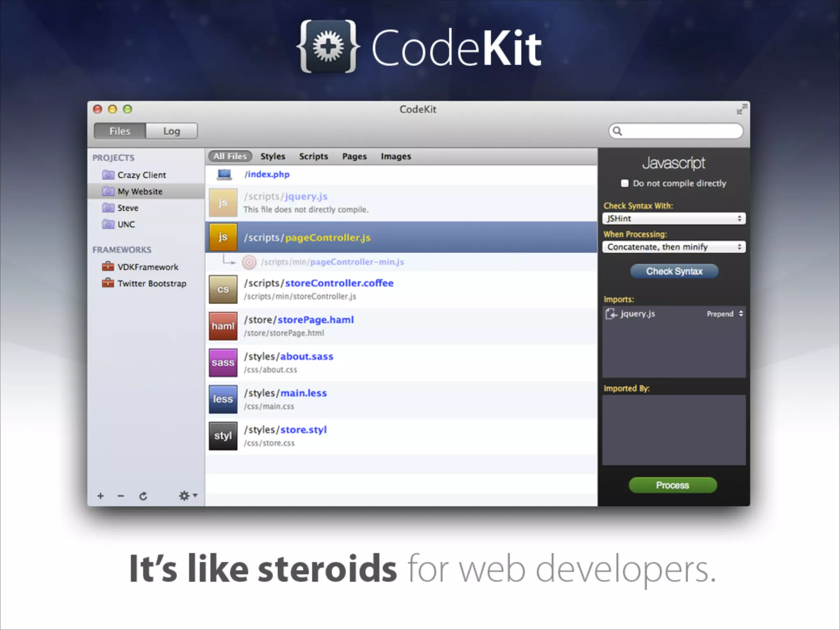Click the minus icon to remove project
This screenshot has width=840, height=630.
(121, 496)
